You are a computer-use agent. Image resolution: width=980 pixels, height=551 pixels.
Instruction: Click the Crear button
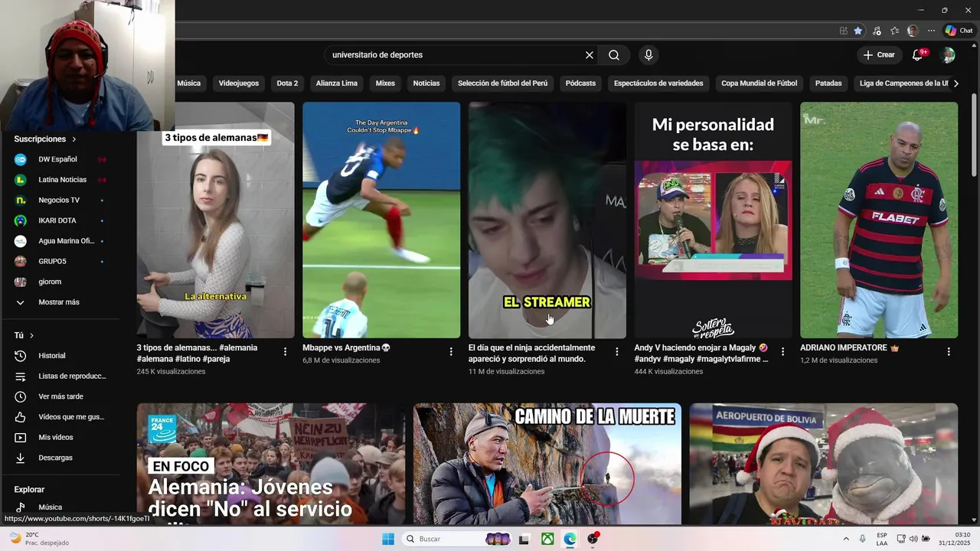[879, 55]
